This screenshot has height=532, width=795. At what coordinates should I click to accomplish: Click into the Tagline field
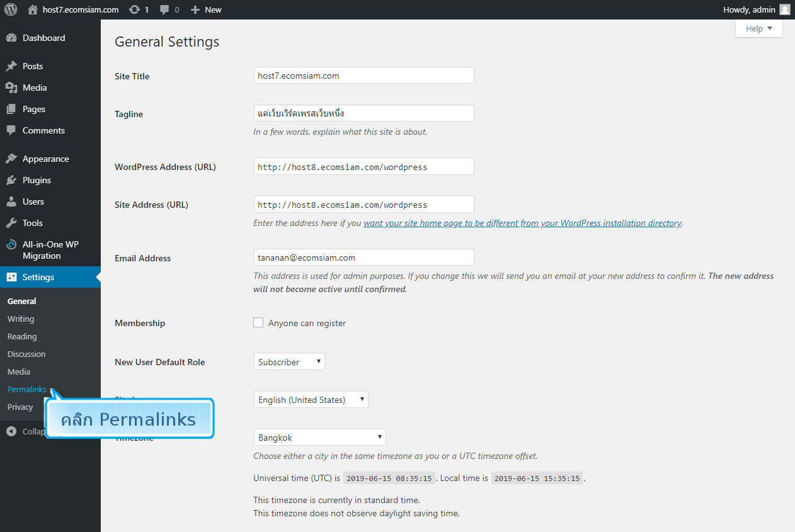pos(363,113)
